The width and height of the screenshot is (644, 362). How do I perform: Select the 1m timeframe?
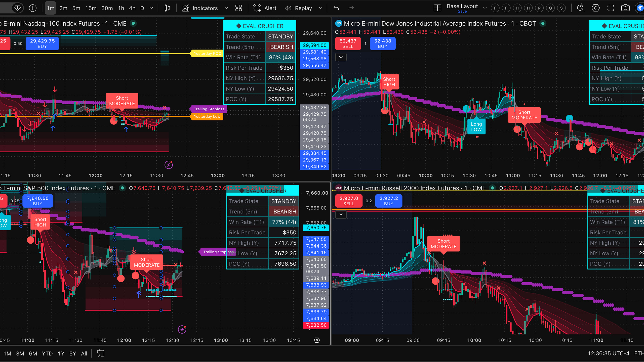point(50,8)
